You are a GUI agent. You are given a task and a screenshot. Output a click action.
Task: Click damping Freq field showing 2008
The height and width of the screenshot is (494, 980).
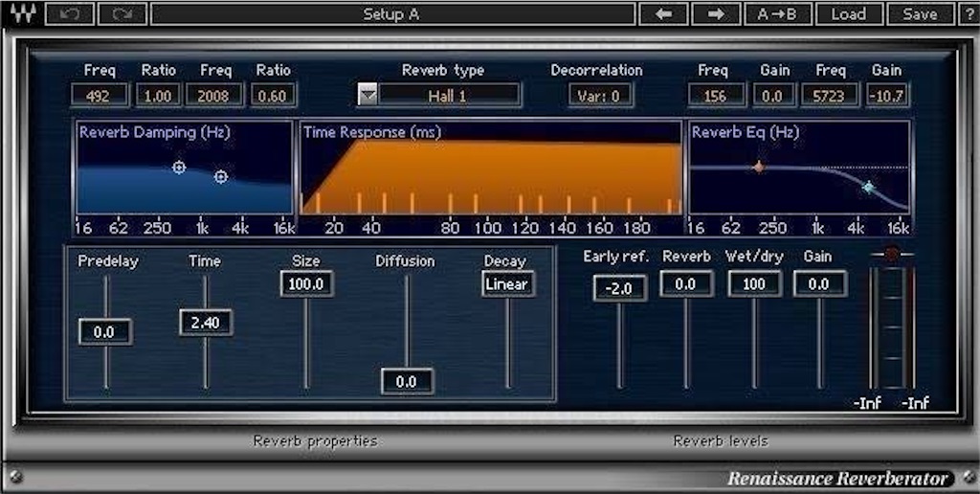coord(213,96)
